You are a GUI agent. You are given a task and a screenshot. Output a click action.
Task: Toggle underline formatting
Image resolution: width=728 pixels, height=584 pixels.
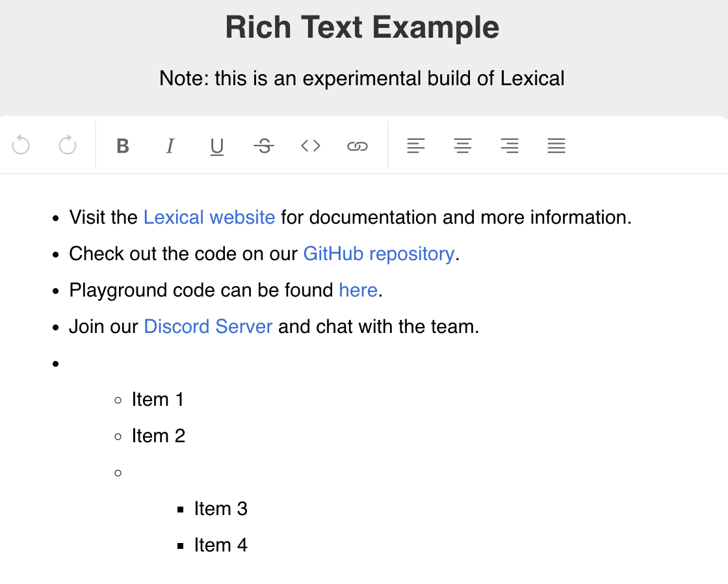point(217,146)
